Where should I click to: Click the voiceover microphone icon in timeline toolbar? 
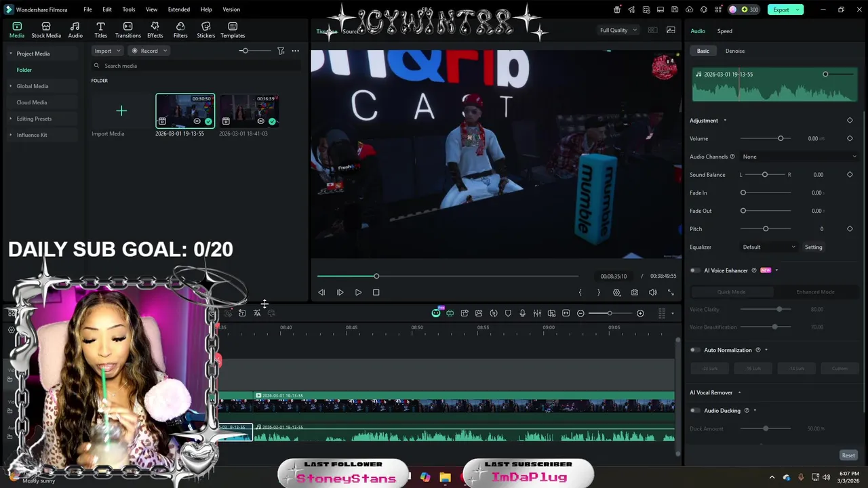pos(522,313)
